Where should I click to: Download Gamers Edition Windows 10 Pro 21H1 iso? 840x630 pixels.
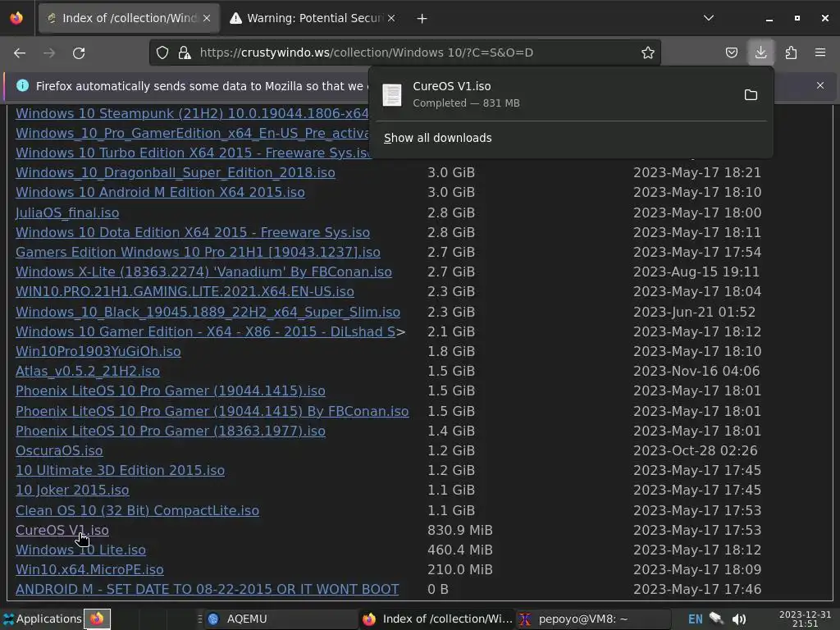coord(198,253)
